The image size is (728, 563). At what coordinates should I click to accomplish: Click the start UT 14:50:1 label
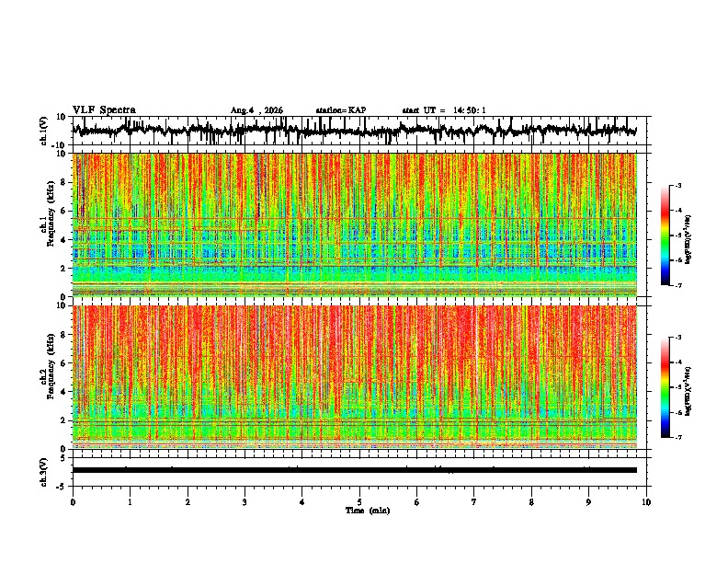[x=444, y=110]
